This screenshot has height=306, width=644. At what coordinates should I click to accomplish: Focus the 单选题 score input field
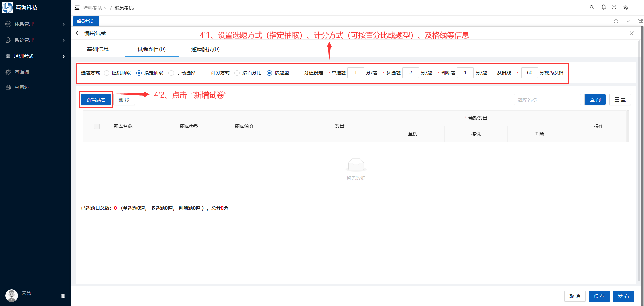(x=356, y=73)
